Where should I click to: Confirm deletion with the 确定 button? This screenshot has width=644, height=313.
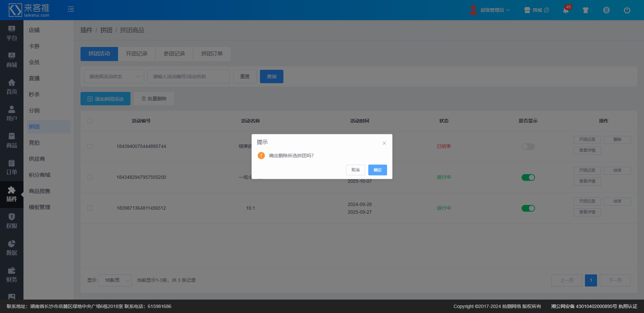click(x=377, y=170)
